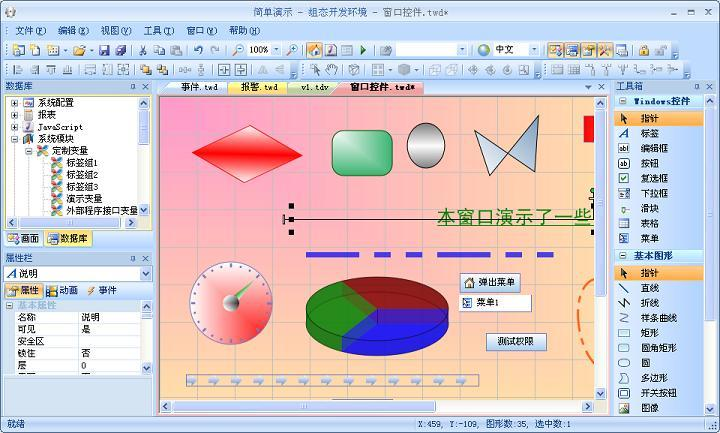Select the arrow pointer tool in toolbar
720x433 pixels.
(x=315, y=70)
